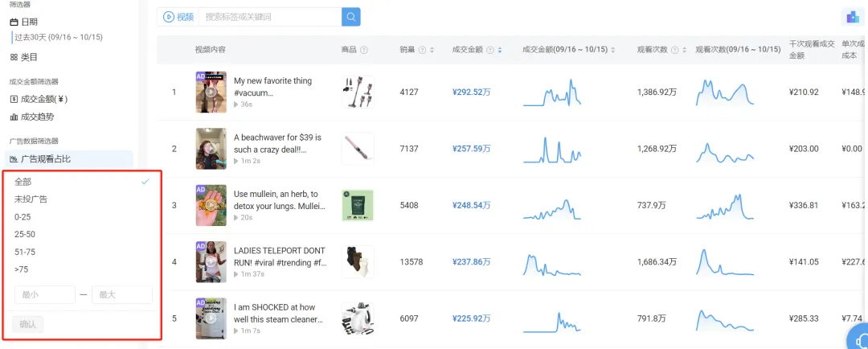Click the chart icon beside 广告观看占比
Viewport: 868px width, 349px height.
click(x=14, y=159)
